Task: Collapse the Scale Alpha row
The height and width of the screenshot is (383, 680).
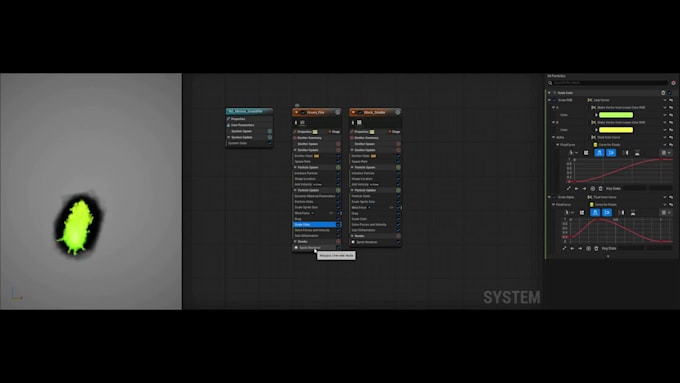Action: (549, 197)
